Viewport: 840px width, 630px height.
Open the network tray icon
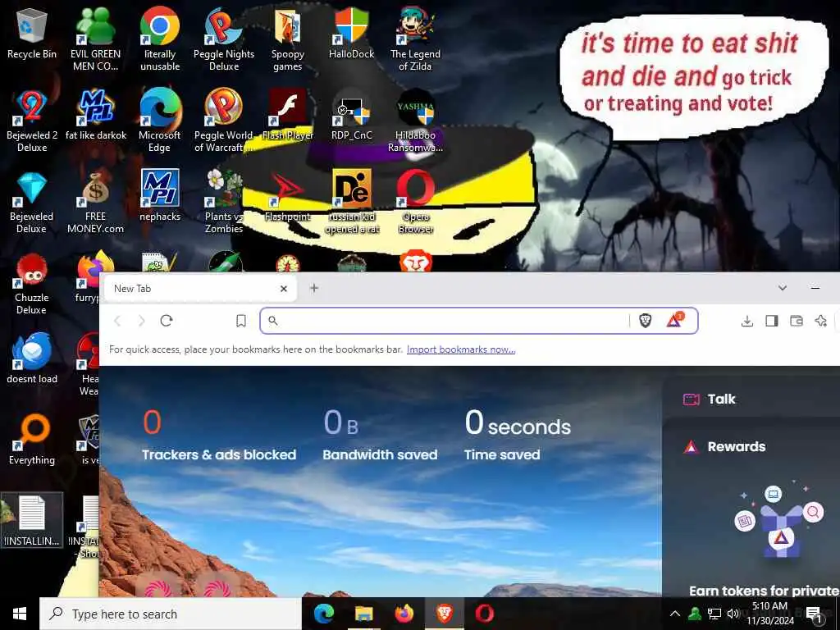coord(714,614)
